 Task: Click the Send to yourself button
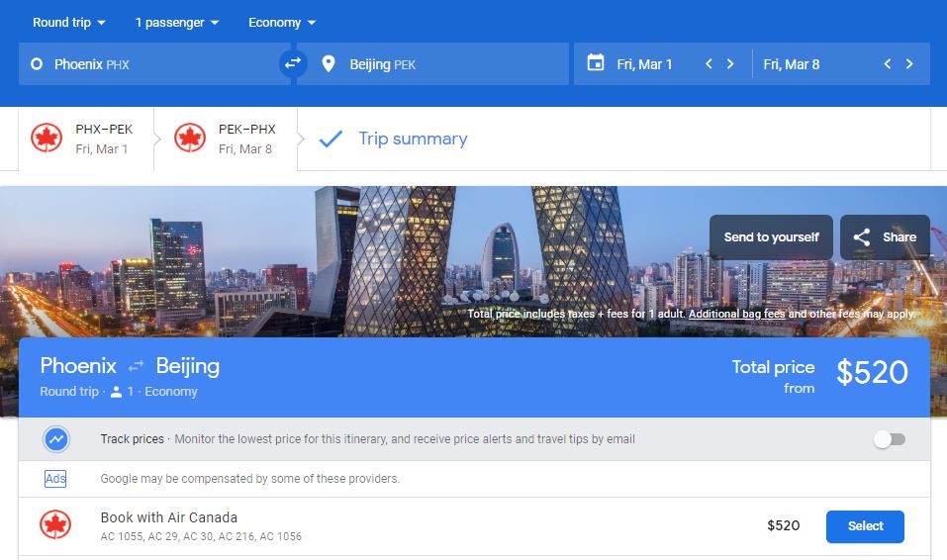[771, 237]
